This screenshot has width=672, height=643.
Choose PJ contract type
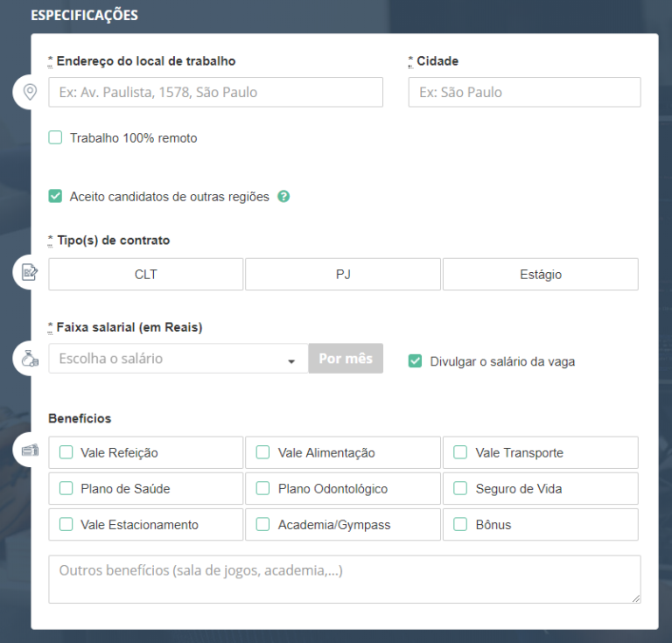[x=343, y=274]
